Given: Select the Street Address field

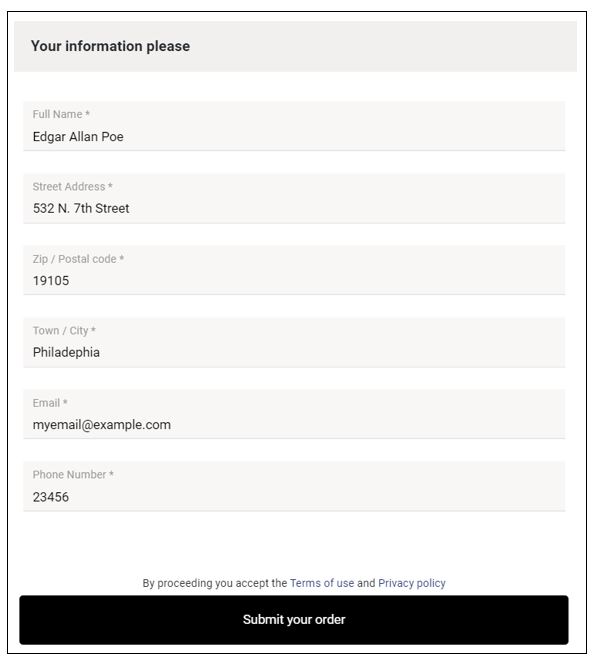Looking at the screenshot, I should pyautogui.click(x=294, y=198).
